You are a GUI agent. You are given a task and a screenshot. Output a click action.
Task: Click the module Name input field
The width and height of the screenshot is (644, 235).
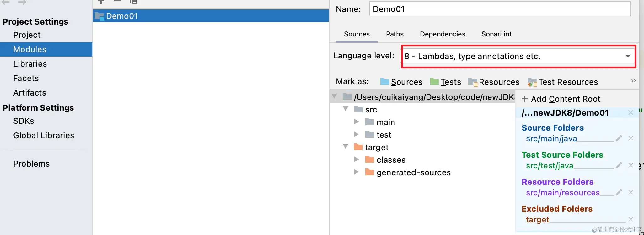click(x=500, y=9)
